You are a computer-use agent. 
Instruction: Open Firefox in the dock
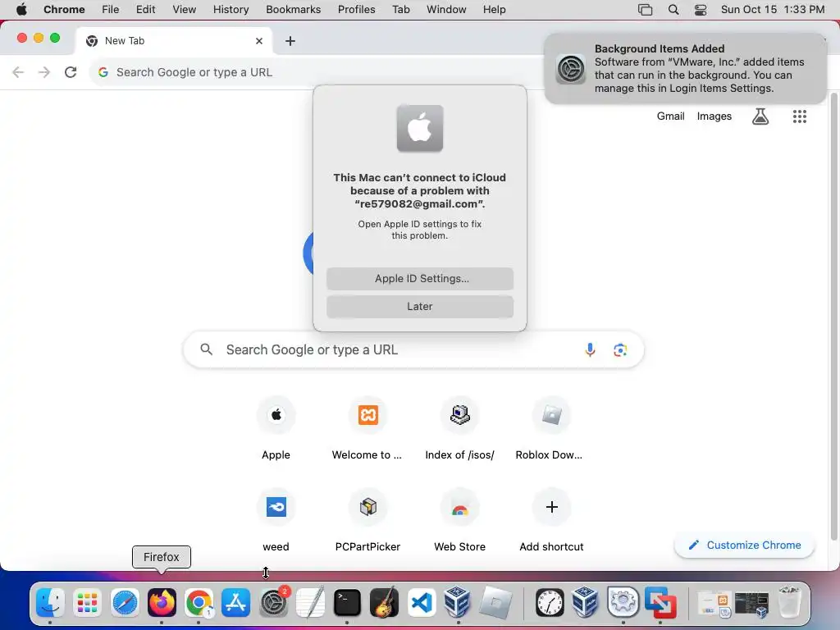pyautogui.click(x=162, y=603)
